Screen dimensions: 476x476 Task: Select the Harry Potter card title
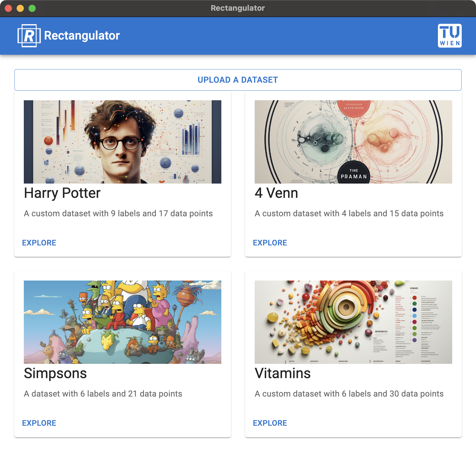(62, 193)
